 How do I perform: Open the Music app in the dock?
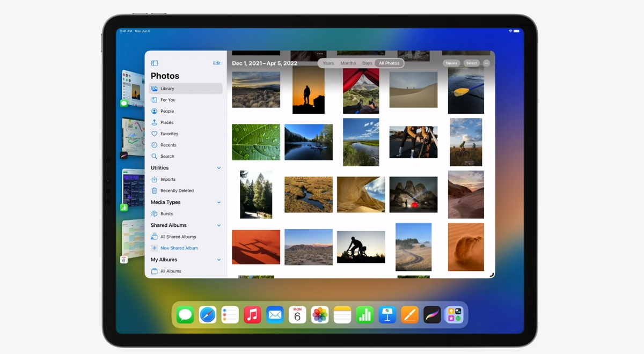click(x=253, y=314)
